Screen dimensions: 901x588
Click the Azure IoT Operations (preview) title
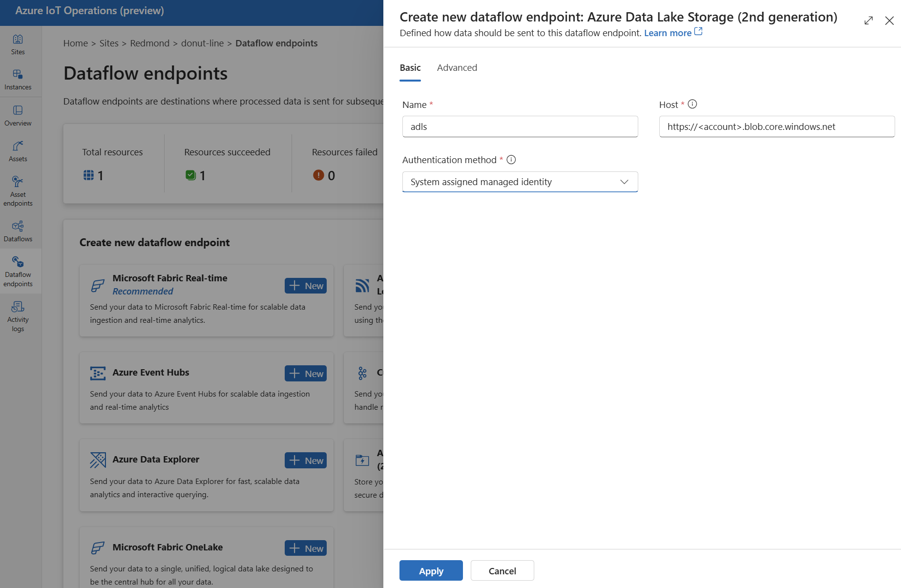tap(90, 11)
